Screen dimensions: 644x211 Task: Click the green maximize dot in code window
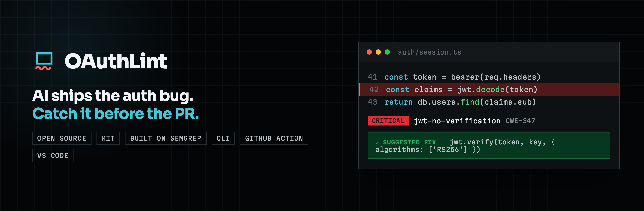(x=387, y=52)
